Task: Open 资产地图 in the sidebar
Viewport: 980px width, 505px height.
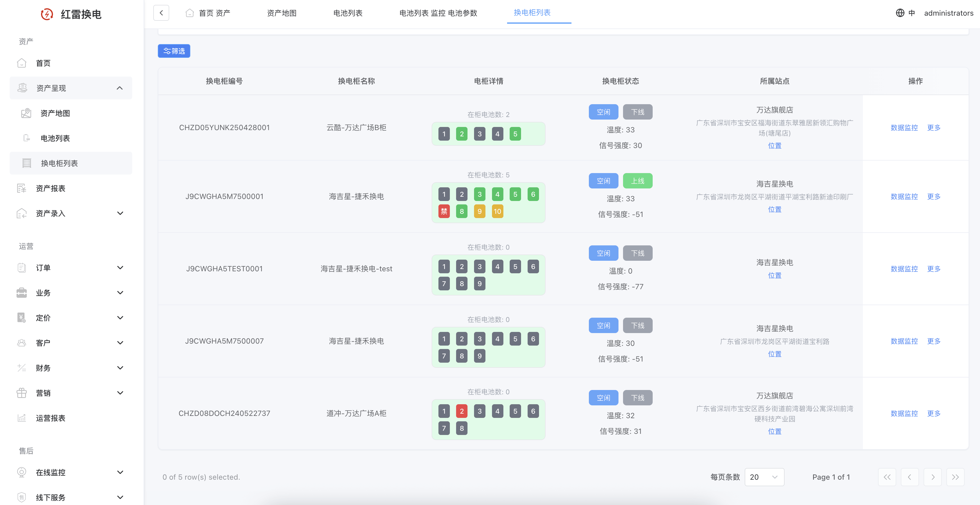Action: [55, 113]
